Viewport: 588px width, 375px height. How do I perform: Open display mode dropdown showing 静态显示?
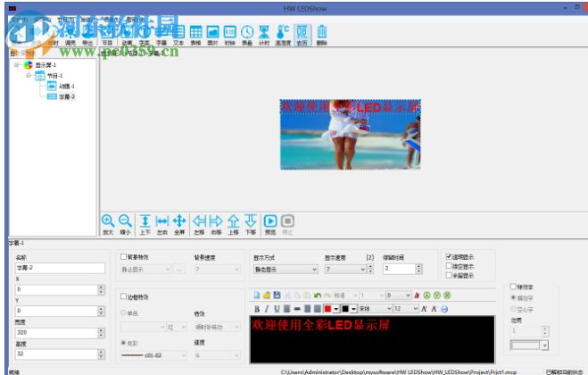(286, 269)
